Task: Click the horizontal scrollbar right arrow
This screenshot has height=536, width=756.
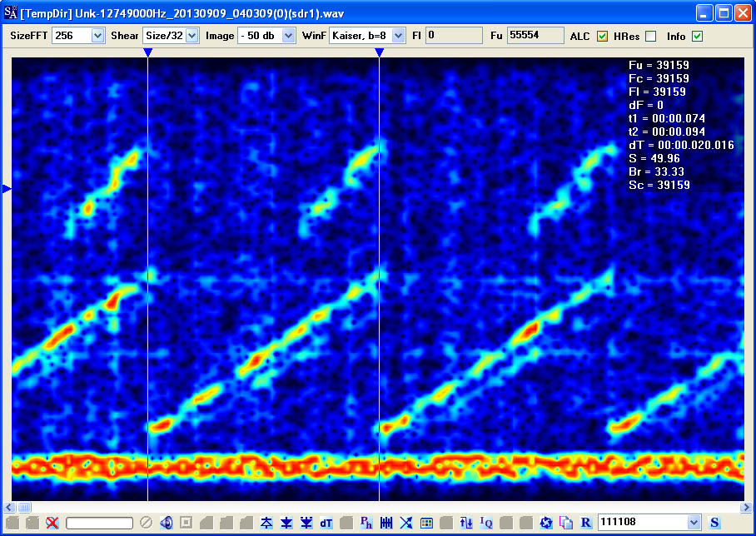Action: pos(746,507)
